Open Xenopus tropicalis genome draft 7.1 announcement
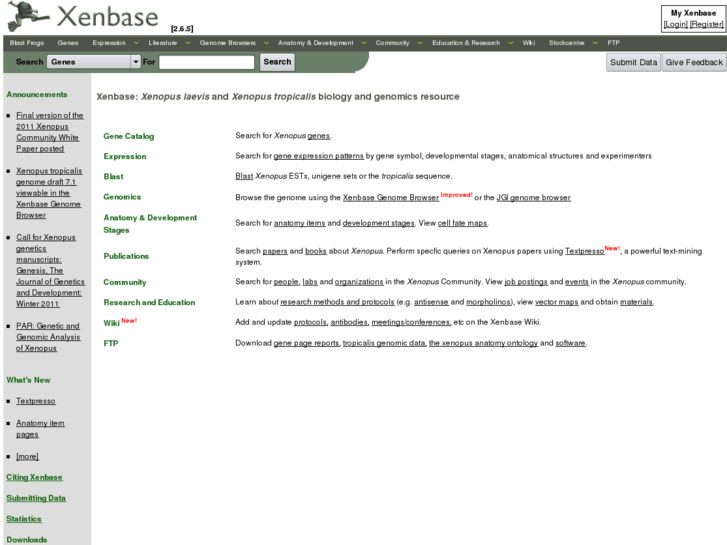This screenshot has width=727, height=545. point(49,193)
